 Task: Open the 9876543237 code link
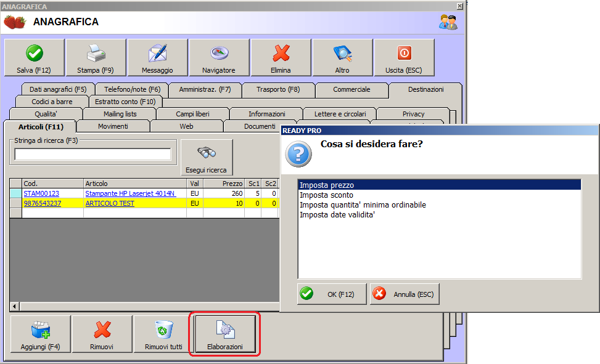[x=43, y=203]
